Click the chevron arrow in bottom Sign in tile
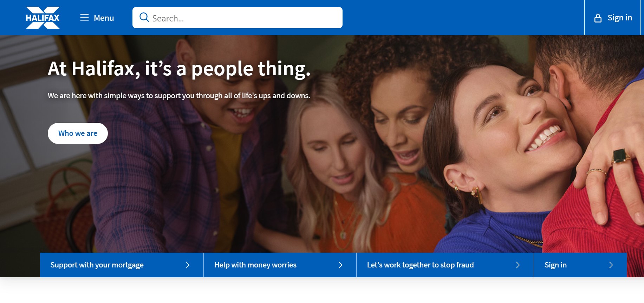 [x=611, y=265]
